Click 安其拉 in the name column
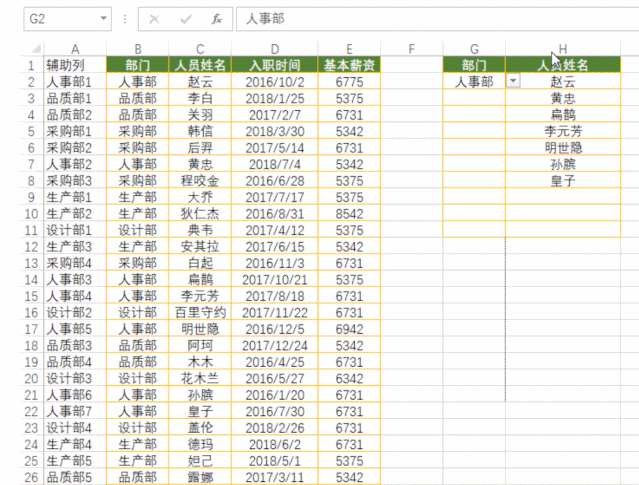This screenshot has height=485, width=639. point(200,247)
